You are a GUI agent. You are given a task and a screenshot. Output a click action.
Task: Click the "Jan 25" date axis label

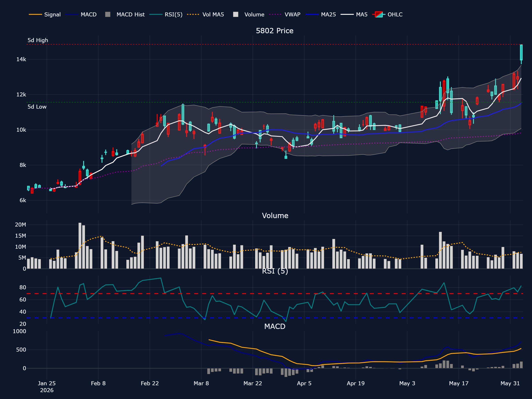(x=47, y=383)
